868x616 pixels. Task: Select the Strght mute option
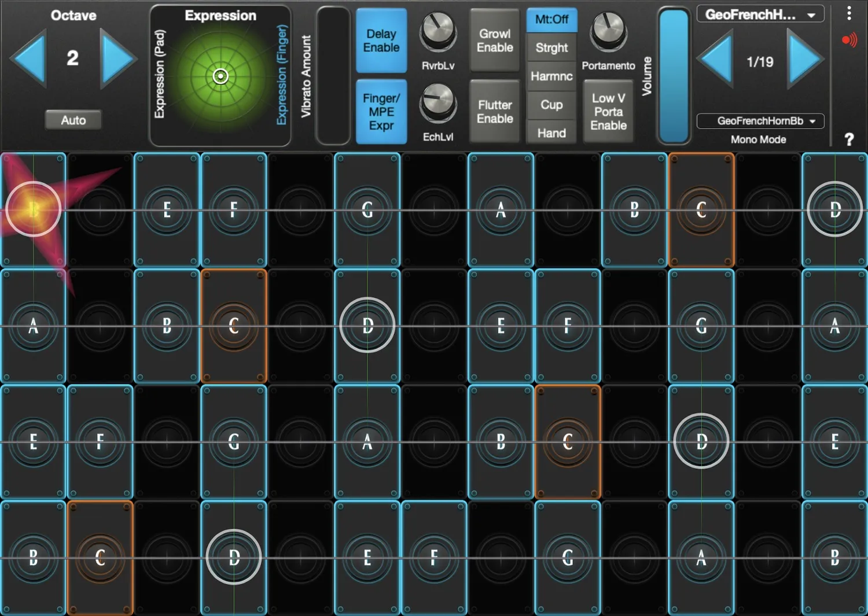[x=551, y=48]
